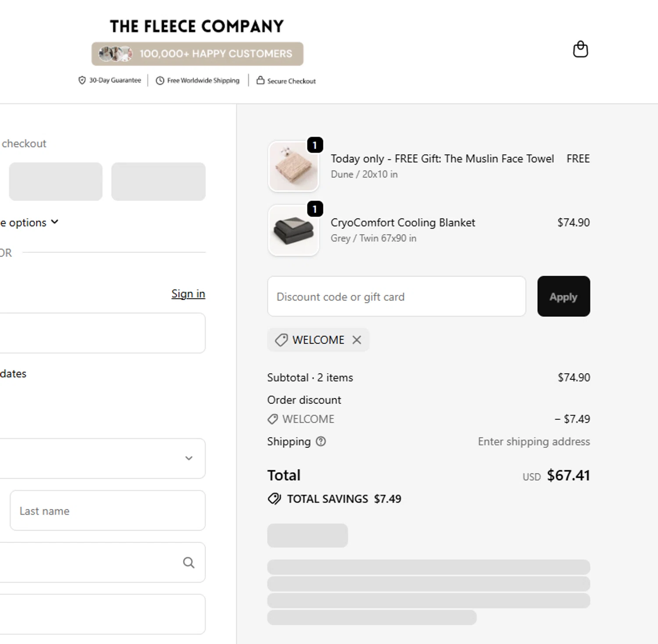Click the search magnifier in address field

click(x=189, y=562)
